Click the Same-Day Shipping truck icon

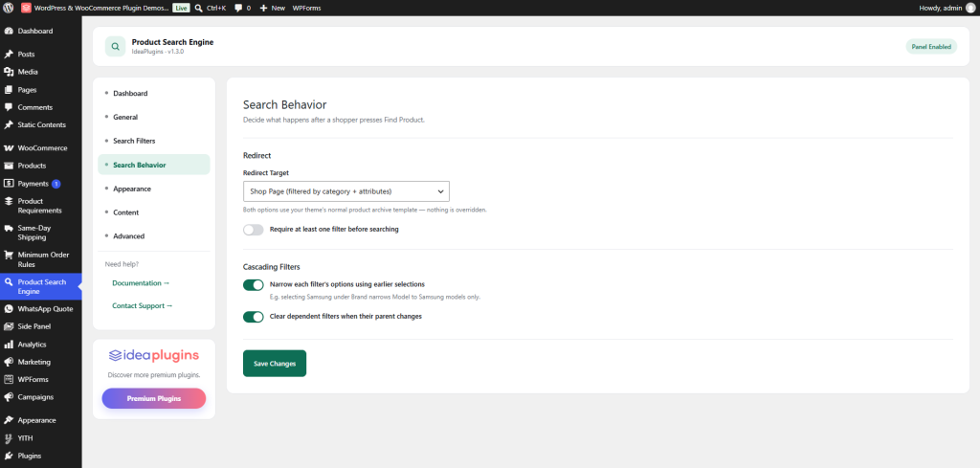9,228
